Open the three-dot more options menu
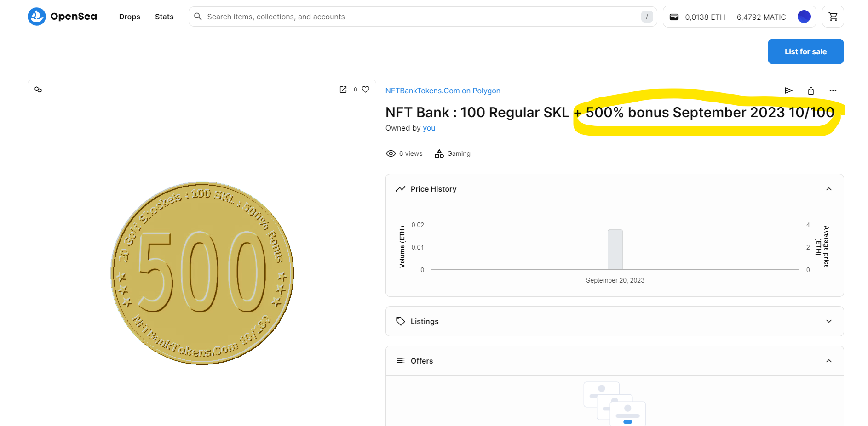 (833, 91)
